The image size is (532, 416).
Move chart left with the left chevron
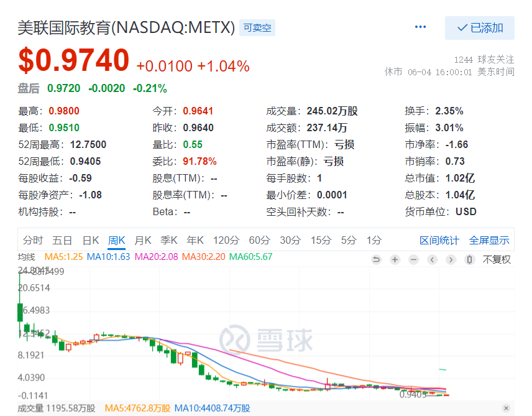(433, 260)
